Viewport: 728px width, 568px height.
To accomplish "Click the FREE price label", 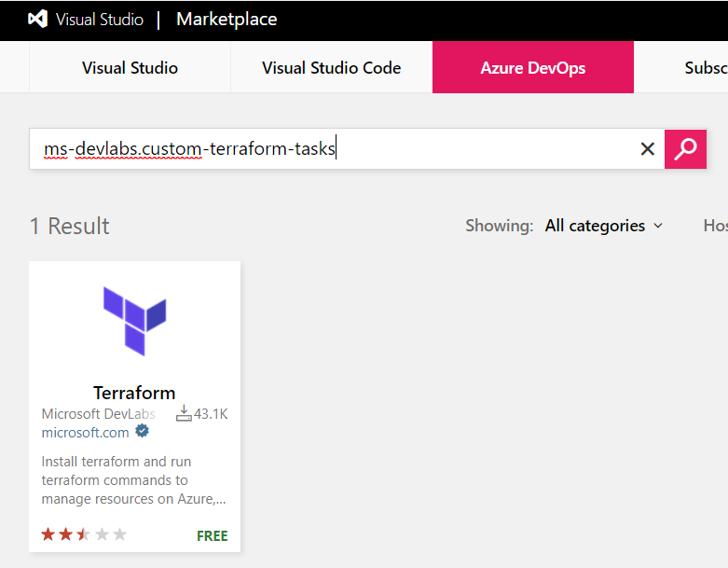I will [x=213, y=536].
